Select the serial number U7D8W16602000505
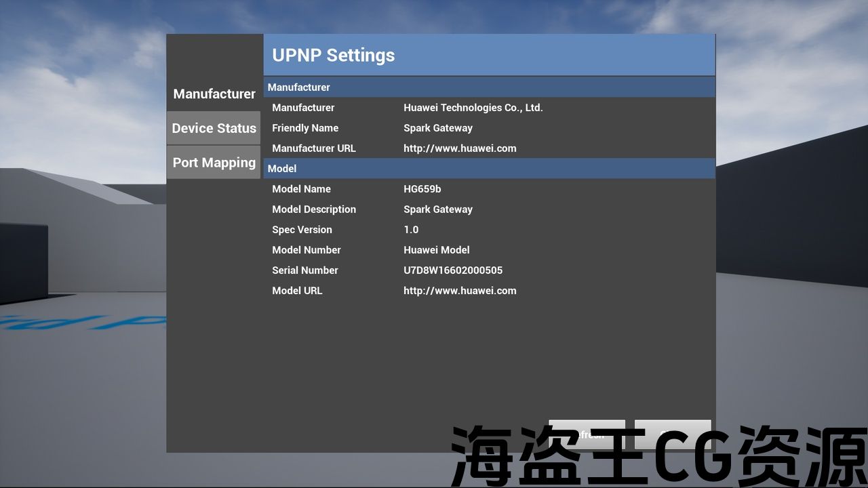This screenshot has height=488, width=868. point(453,270)
